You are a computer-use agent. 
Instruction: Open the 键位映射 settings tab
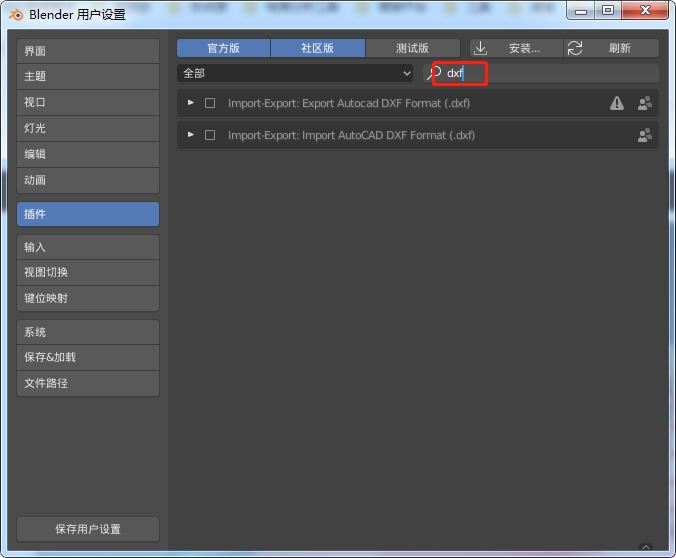(88, 298)
